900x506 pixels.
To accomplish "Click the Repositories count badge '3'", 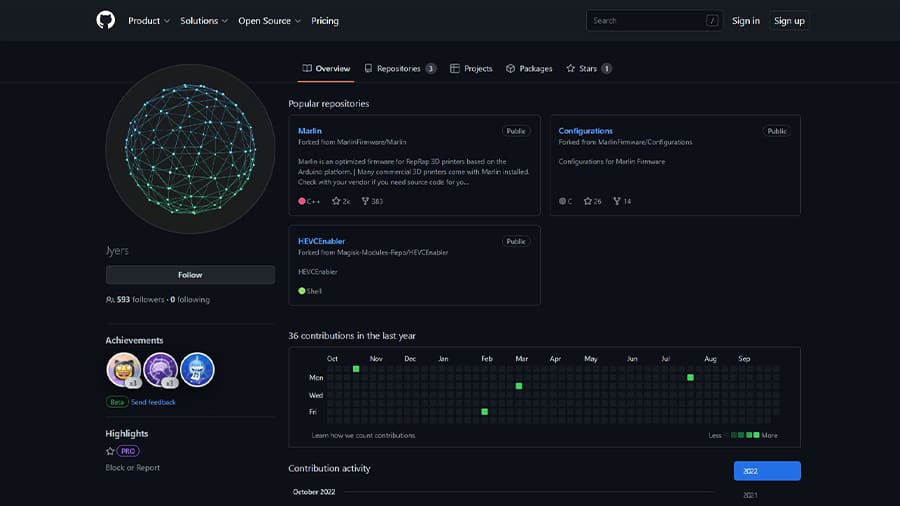I will pyautogui.click(x=430, y=68).
